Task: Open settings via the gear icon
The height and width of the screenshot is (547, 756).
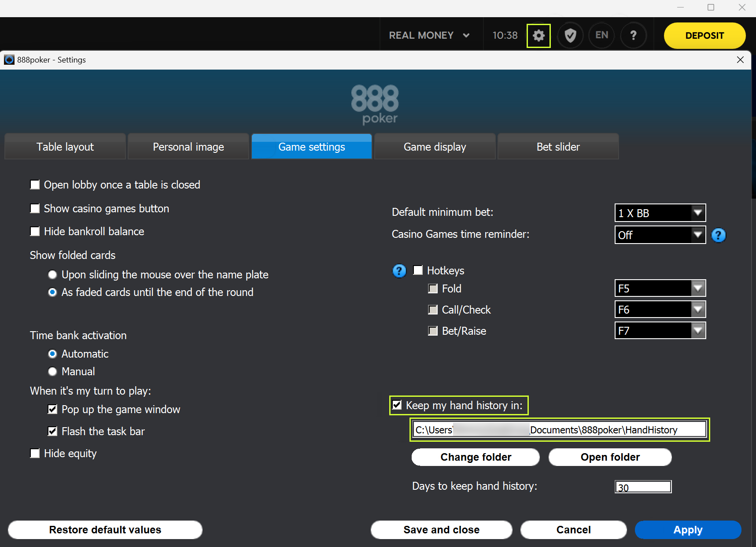Action: coord(538,36)
